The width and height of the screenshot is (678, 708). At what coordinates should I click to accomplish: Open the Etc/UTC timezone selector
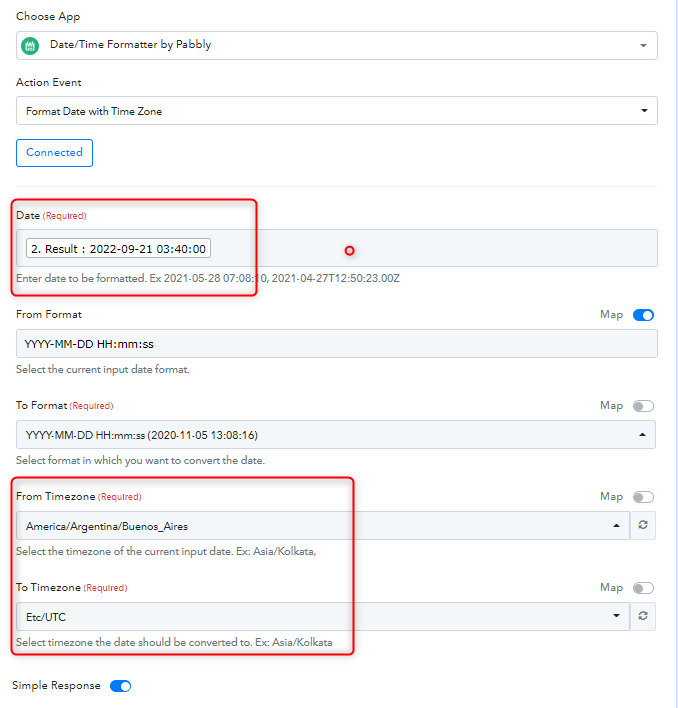point(323,616)
